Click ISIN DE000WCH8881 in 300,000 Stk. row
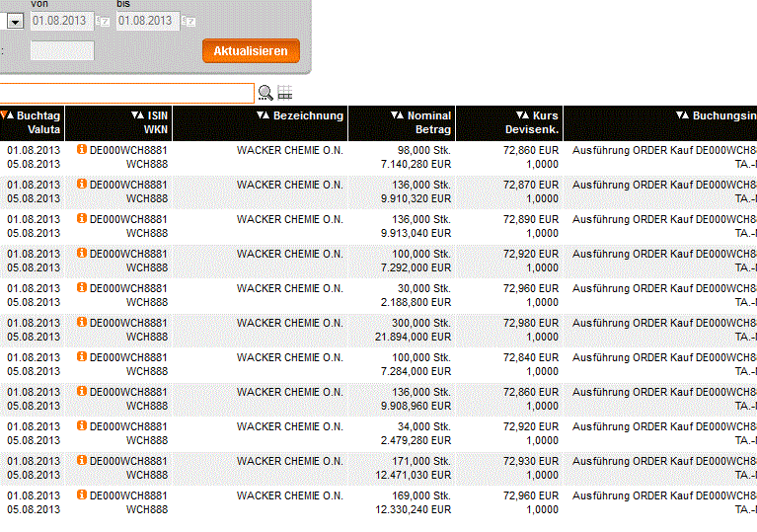Viewport: 757px width, 532px height. [128, 323]
